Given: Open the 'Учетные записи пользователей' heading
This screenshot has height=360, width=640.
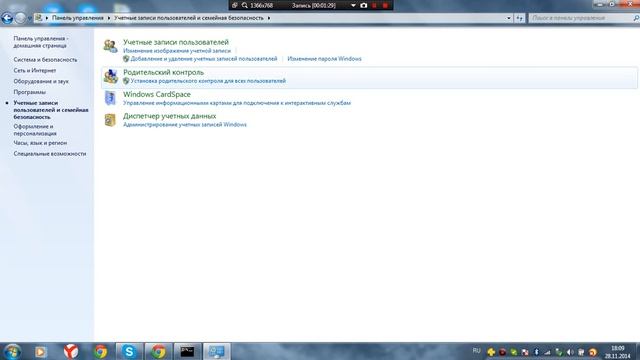Looking at the screenshot, I should pos(176,42).
